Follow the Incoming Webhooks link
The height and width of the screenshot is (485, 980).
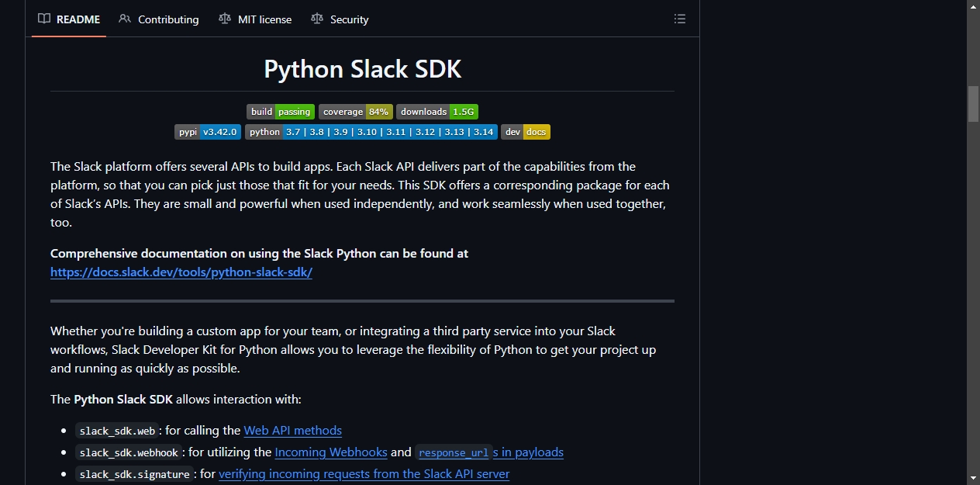coord(331,452)
